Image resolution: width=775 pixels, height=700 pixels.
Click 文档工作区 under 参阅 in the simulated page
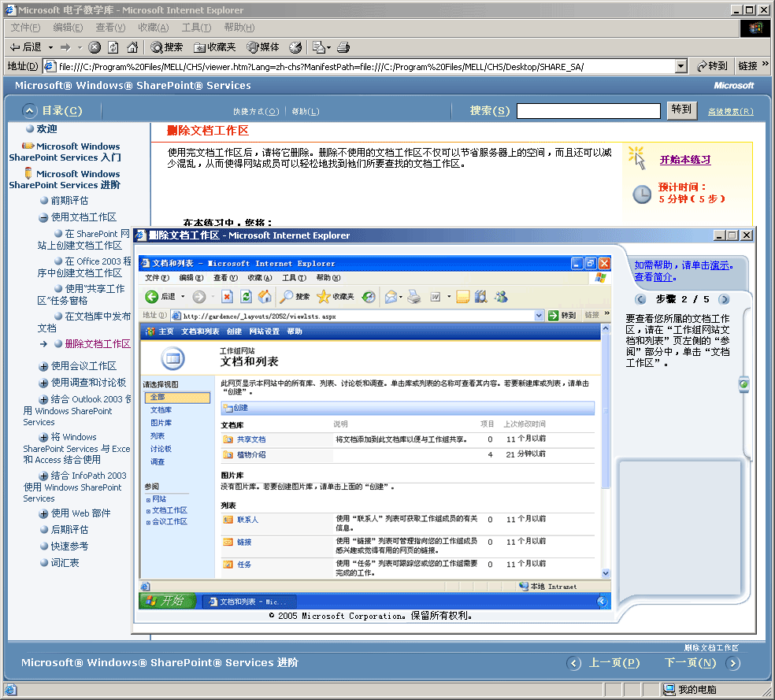pos(169,510)
